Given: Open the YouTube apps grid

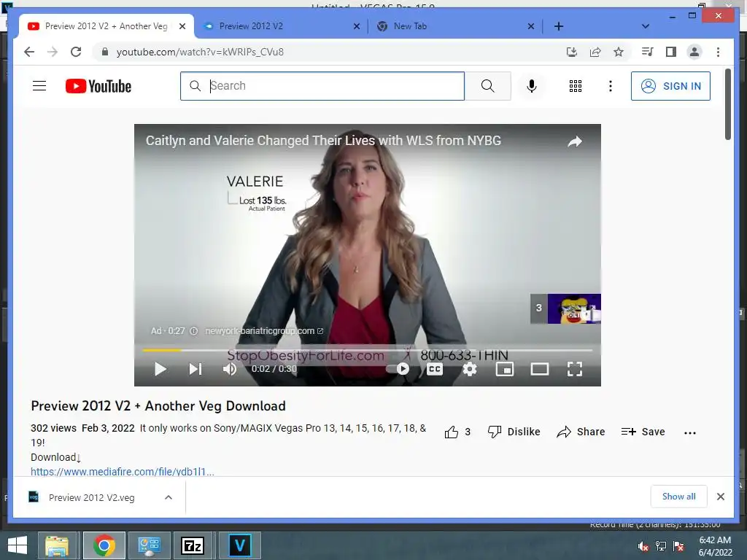Looking at the screenshot, I should [x=576, y=86].
